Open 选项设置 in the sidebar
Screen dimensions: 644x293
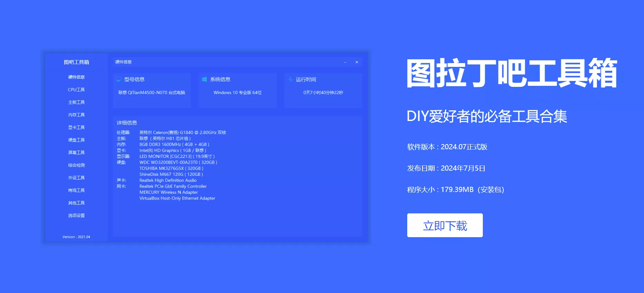pyautogui.click(x=76, y=215)
